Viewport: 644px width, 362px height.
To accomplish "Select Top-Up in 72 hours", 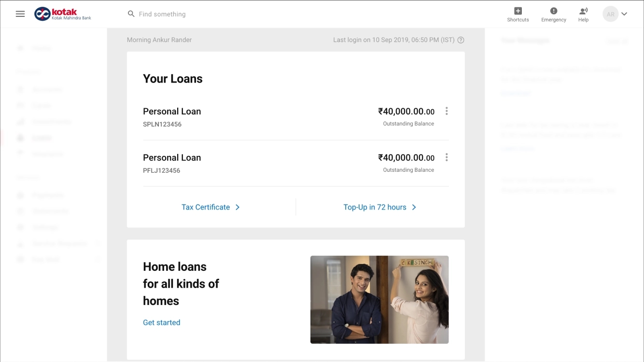I will click(376, 207).
